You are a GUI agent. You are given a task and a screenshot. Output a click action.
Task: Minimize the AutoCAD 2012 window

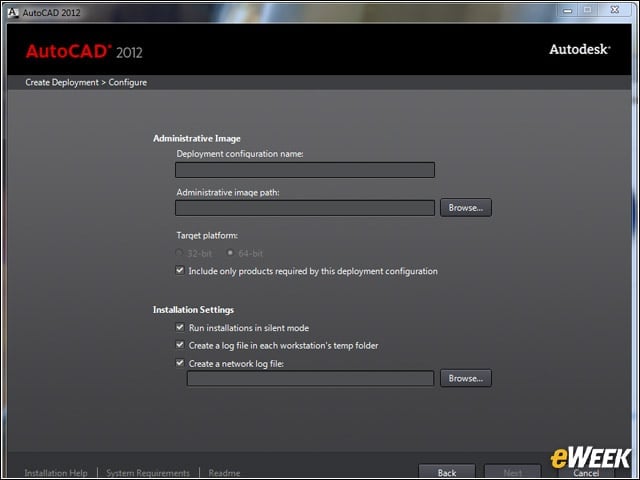(568, 11)
